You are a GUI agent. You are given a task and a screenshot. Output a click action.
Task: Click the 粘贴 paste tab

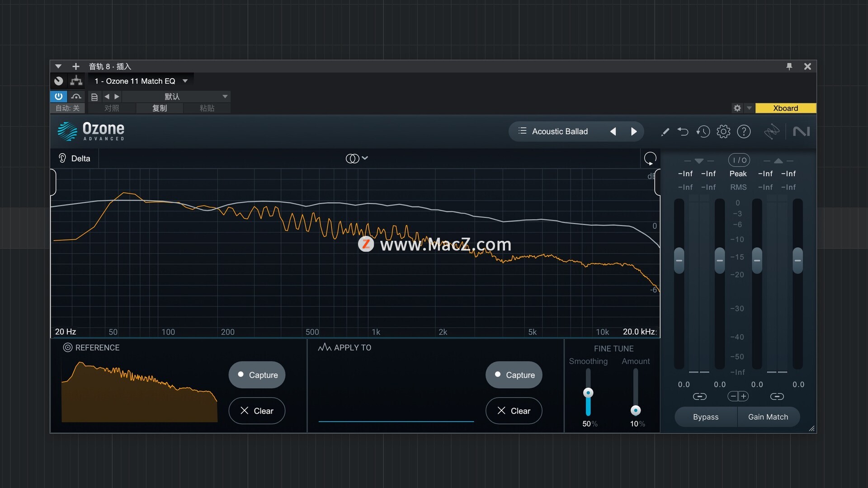tap(207, 108)
